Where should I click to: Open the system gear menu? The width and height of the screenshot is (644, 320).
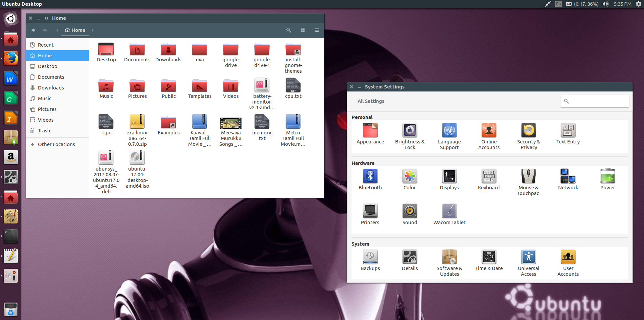(639, 4)
